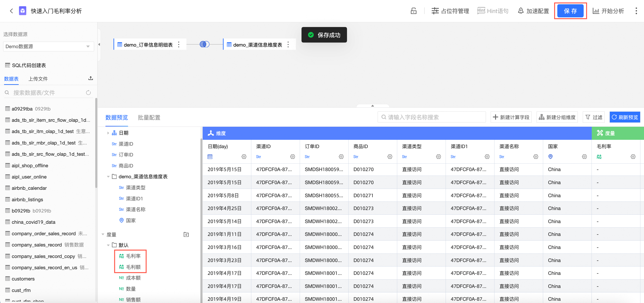This screenshot has height=303, width=644.
Task: Open menu for demo_订单信息明细表 node
Action: tap(179, 45)
